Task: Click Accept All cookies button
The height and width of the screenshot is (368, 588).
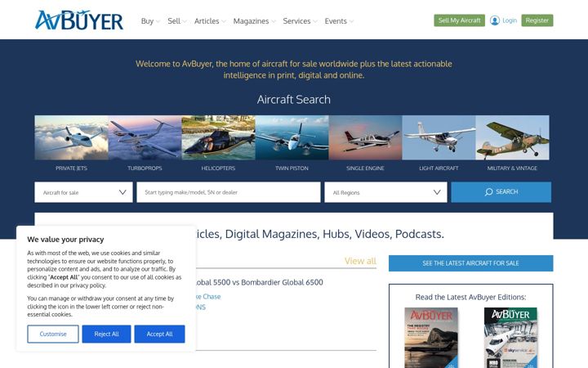Action: 160,334
